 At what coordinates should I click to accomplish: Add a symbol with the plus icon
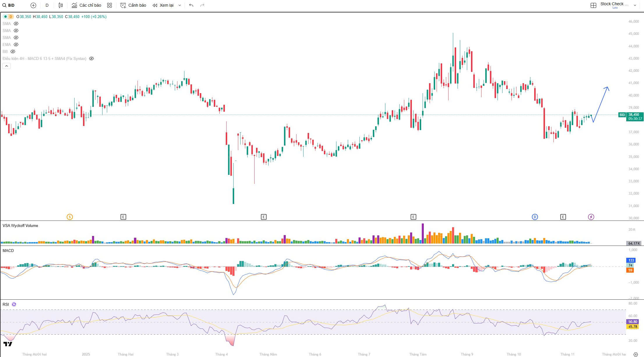pos(33,5)
